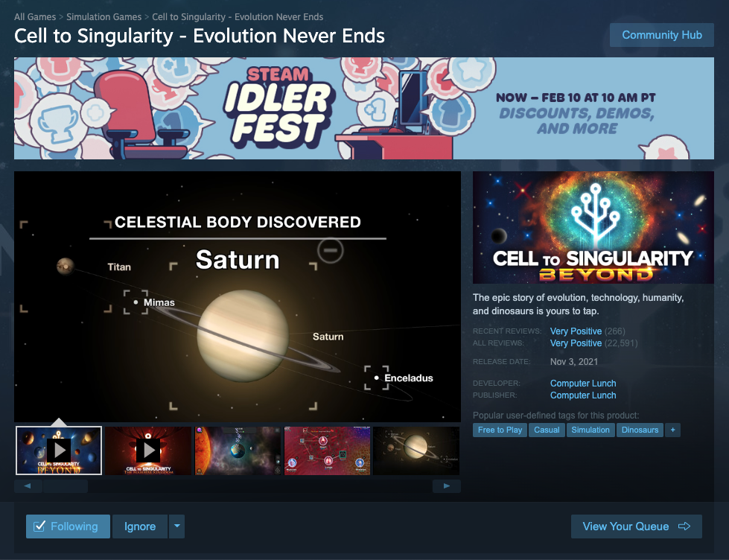
Task: Click the left arrow of thumbnail strip
Action: click(28, 486)
